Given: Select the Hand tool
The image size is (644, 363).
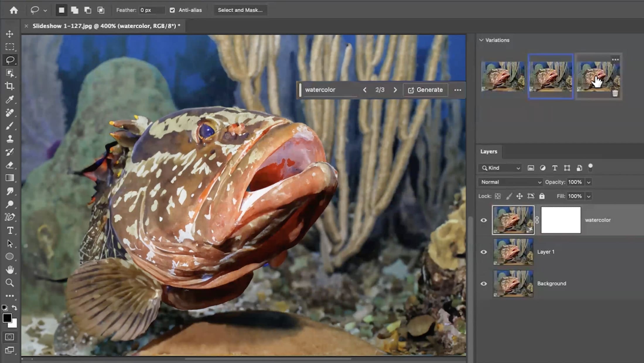Looking at the screenshot, I should [x=10, y=269].
